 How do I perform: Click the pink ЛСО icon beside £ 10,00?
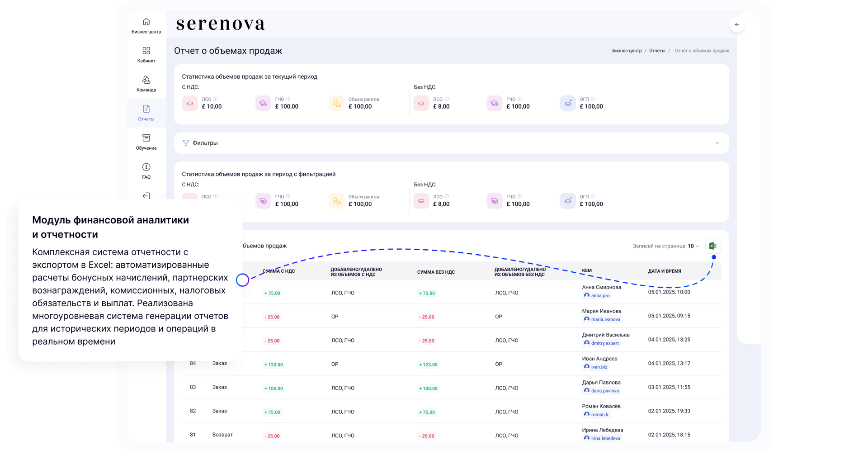[x=190, y=103]
